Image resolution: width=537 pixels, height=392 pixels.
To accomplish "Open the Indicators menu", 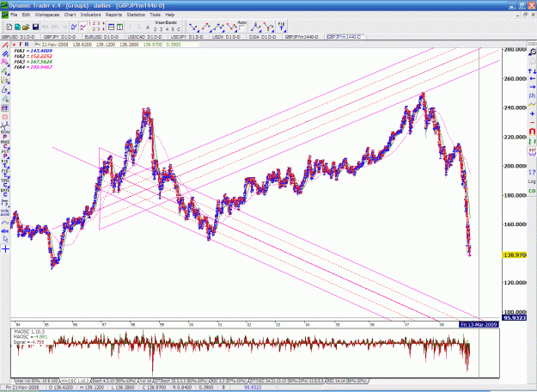I will [91, 15].
